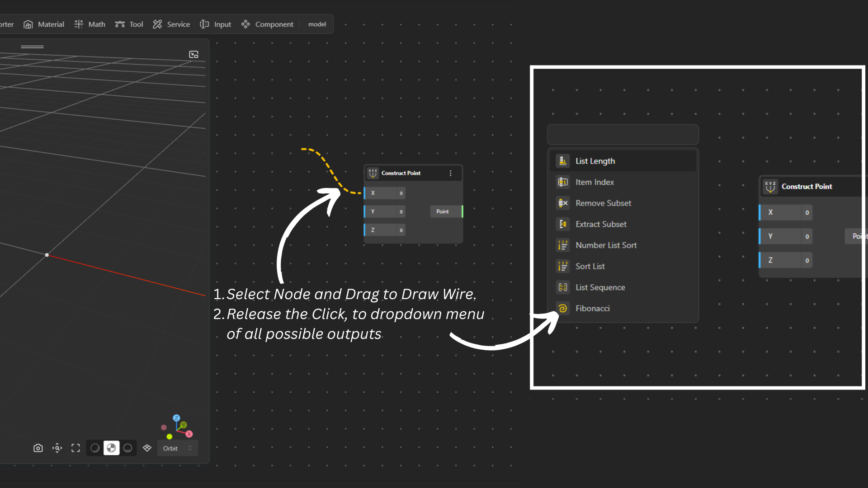
Task: Click the node search box above List Length
Action: [623, 135]
